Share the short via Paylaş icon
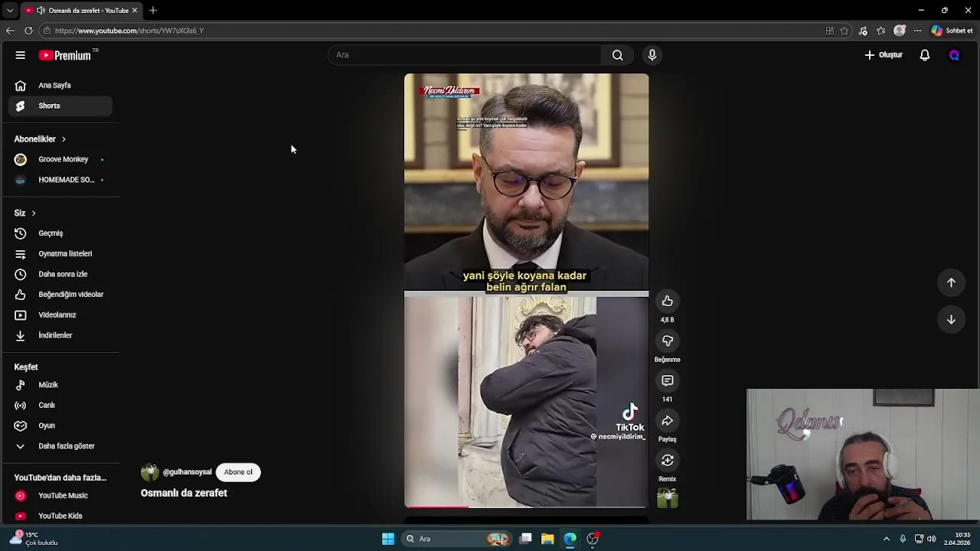This screenshot has width=980, height=551. [668, 420]
